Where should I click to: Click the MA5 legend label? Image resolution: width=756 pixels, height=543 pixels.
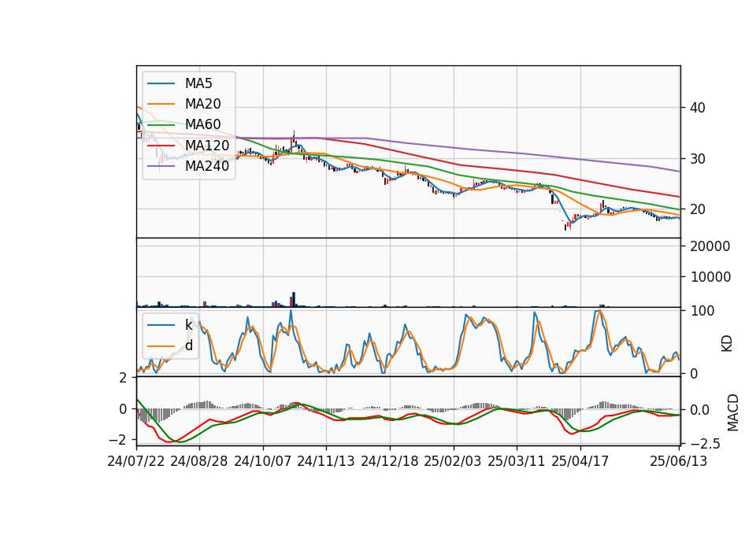pyautogui.click(x=198, y=83)
